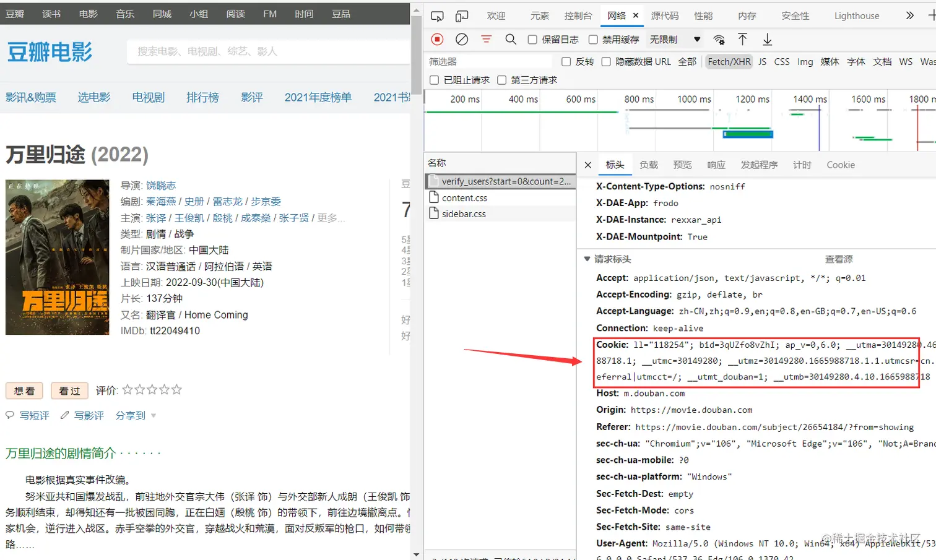Screen dimensions: 936x560
Task: Open the Welcome tab in DevTools
Action: (496, 15)
